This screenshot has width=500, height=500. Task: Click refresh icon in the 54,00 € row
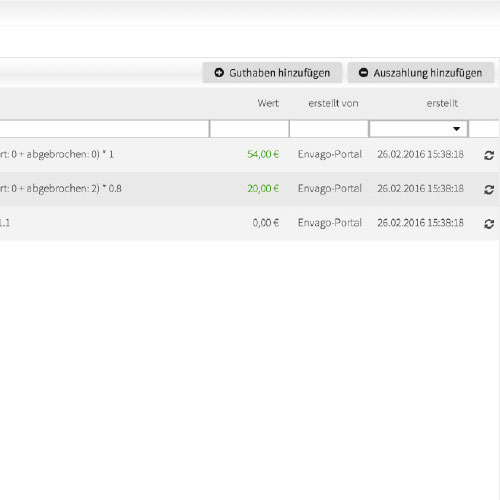pyautogui.click(x=489, y=155)
